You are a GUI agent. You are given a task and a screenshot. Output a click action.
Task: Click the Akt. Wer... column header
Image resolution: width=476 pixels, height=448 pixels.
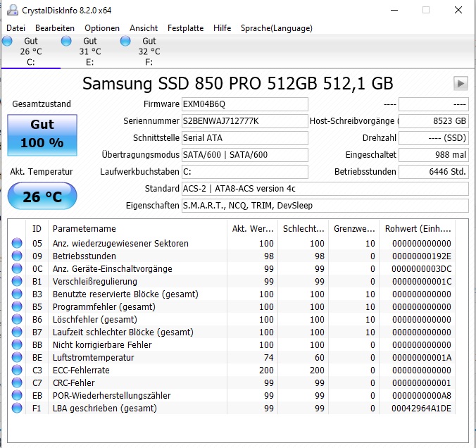[252, 228]
